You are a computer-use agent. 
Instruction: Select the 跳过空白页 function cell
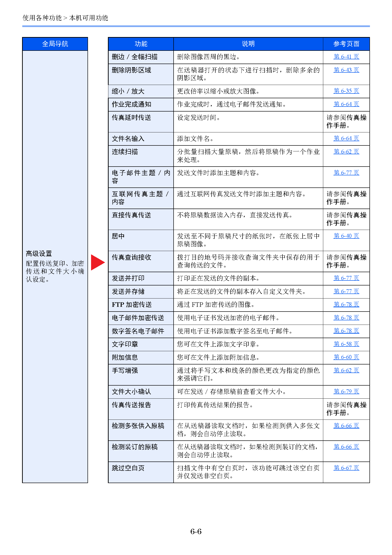[x=141, y=472]
